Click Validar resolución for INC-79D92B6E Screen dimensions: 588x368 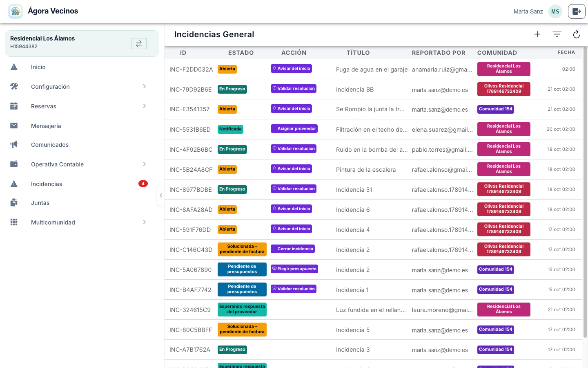(294, 89)
